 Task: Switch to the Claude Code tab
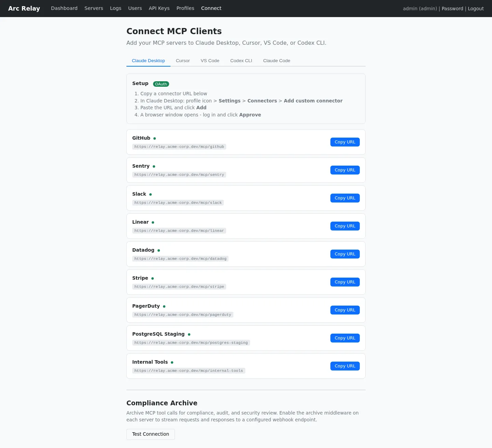click(x=277, y=61)
